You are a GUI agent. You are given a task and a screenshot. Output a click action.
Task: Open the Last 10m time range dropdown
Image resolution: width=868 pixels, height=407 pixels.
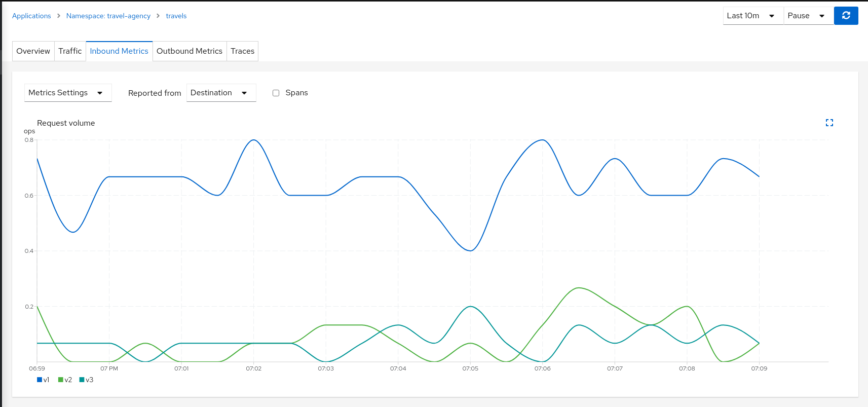point(752,16)
